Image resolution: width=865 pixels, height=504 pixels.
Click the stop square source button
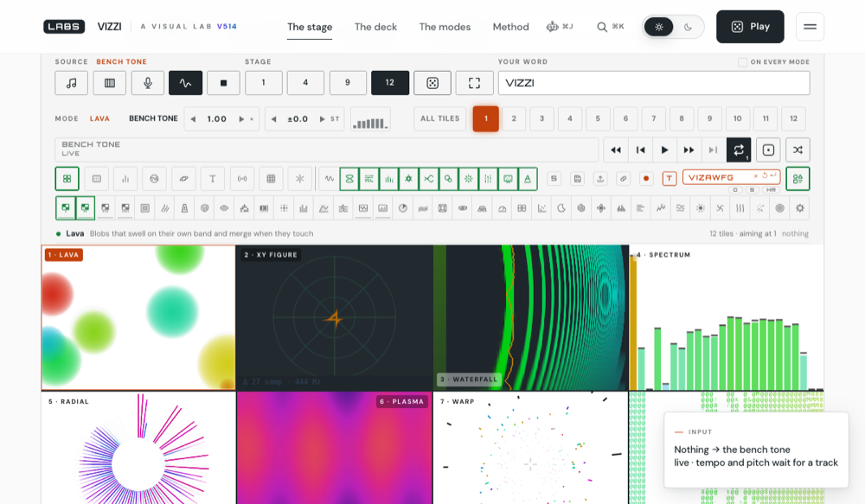tap(223, 83)
